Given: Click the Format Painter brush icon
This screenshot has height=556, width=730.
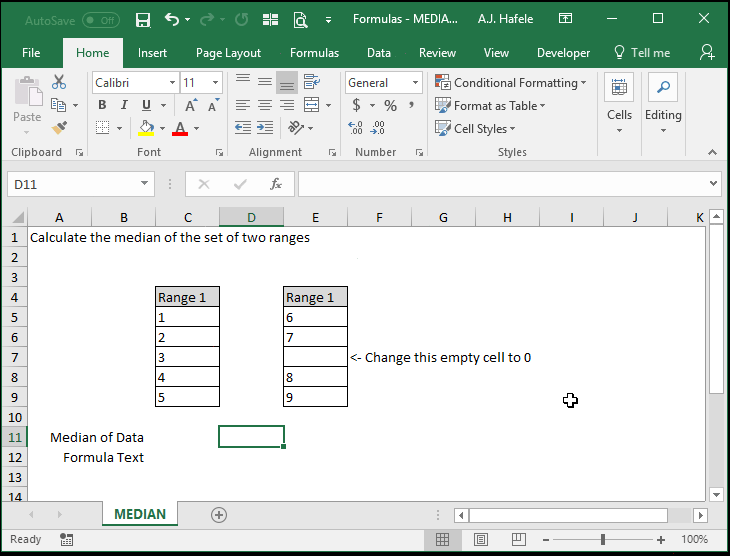Looking at the screenshot, I should pos(59,127).
